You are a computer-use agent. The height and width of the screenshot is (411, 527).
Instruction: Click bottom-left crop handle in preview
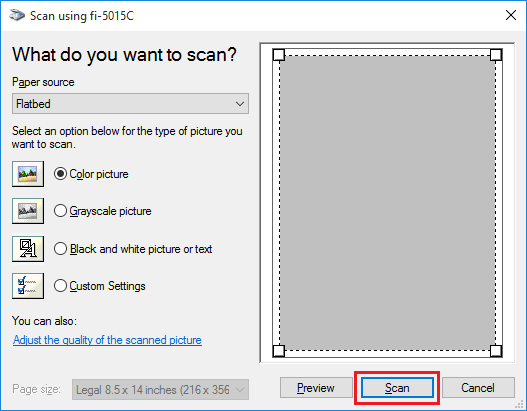coord(279,351)
